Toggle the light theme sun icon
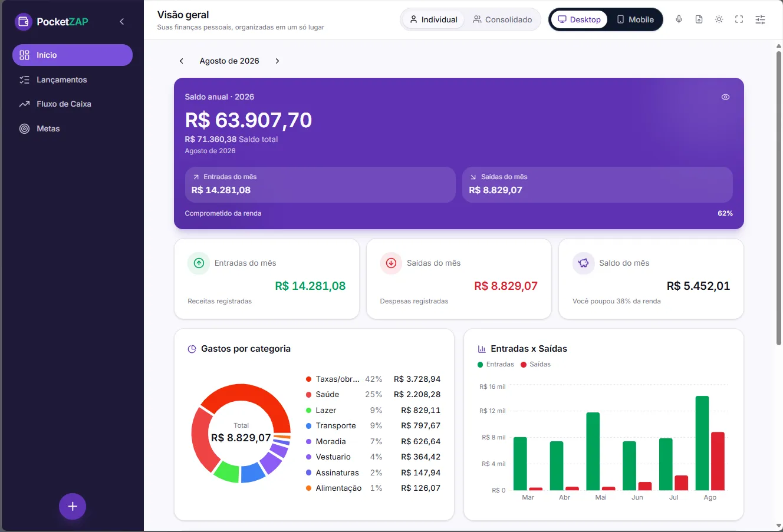Image resolution: width=783 pixels, height=532 pixels. coord(719,19)
